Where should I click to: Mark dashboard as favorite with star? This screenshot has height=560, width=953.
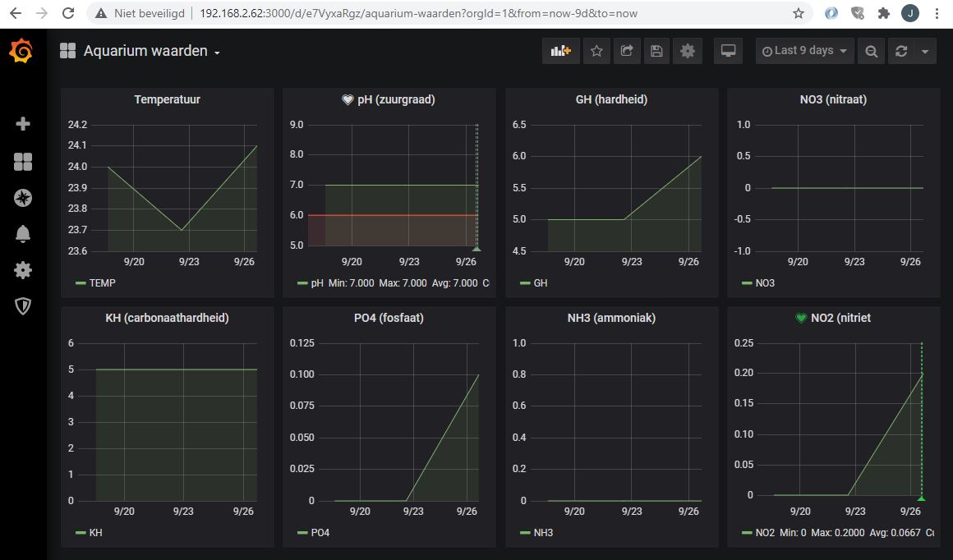(x=596, y=51)
